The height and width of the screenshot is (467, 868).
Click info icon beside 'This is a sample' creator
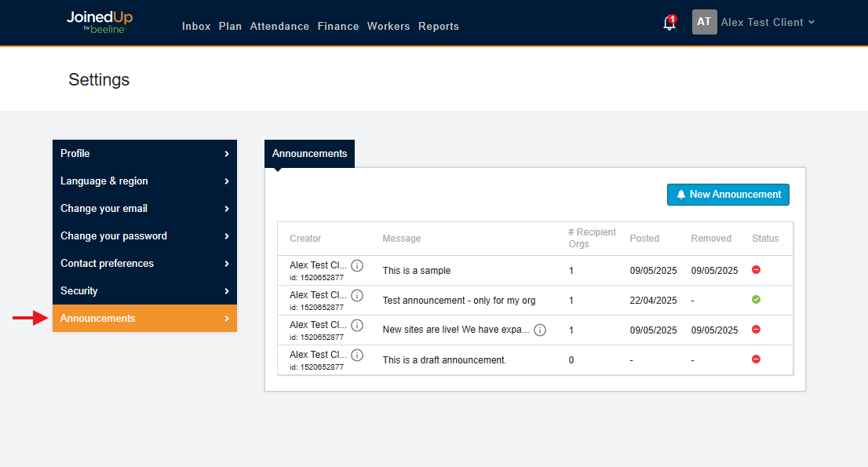pyautogui.click(x=357, y=265)
